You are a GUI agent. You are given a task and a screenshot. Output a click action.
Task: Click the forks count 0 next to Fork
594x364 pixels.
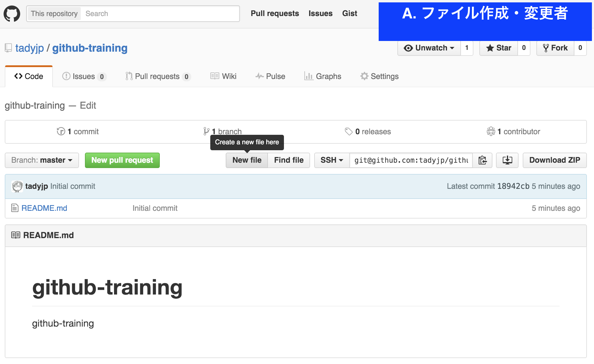coord(580,48)
